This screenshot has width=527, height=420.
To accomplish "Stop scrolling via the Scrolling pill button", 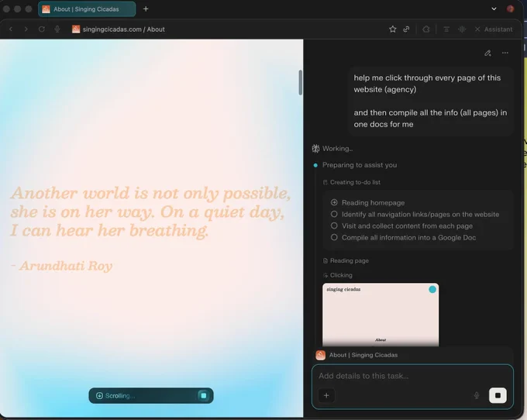I will coord(203,395).
